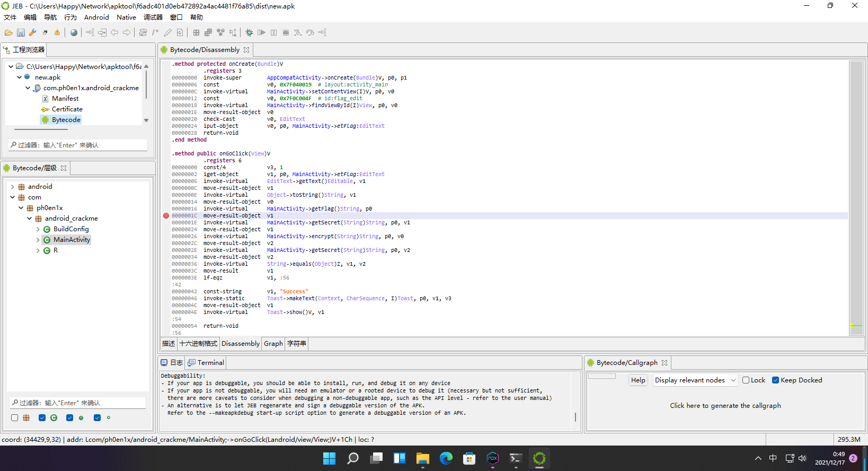Open the 文件 menu
868x471 pixels.
click(x=10, y=18)
